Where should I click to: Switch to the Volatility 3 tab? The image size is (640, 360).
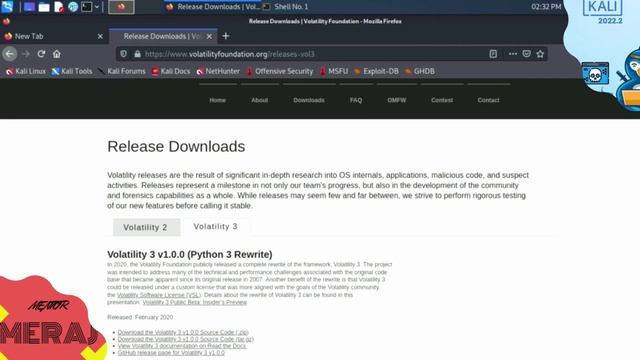[216, 227]
